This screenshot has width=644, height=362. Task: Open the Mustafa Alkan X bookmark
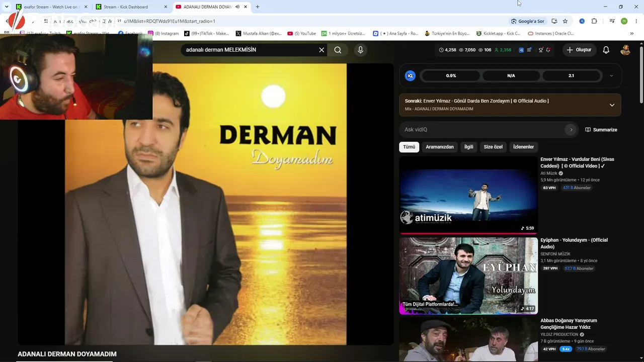pyautogui.click(x=259, y=34)
